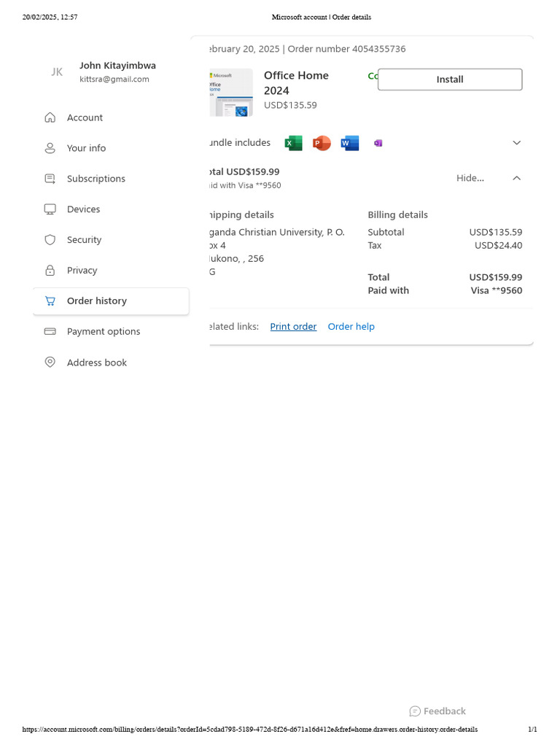The width and height of the screenshot is (560, 747).
Task: Click the Order number 4054355736 text
Action: 346,49
